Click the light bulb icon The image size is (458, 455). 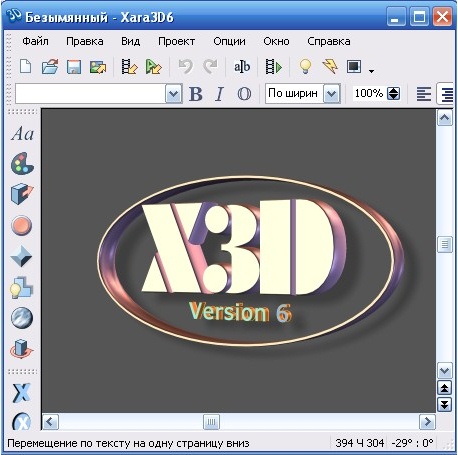[x=305, y=66]
